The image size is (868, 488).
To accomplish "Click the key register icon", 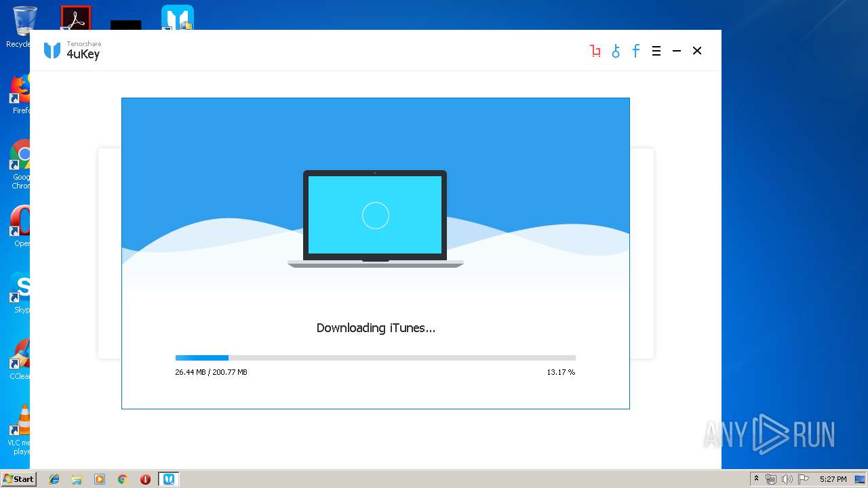I will [x=616, y=51].
